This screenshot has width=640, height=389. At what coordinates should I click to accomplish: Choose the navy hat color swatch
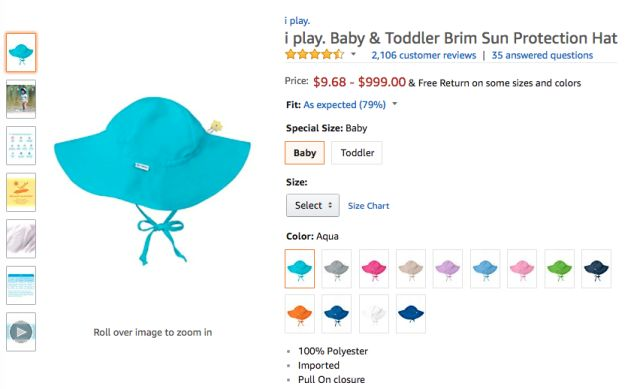(596, 269)
